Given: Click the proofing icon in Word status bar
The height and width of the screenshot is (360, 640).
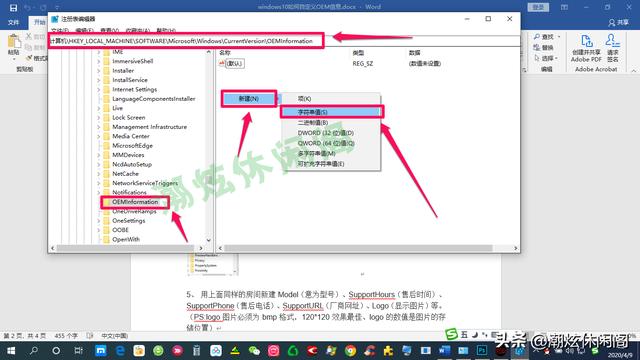Looking at the screenshot, I should point(90,336).
